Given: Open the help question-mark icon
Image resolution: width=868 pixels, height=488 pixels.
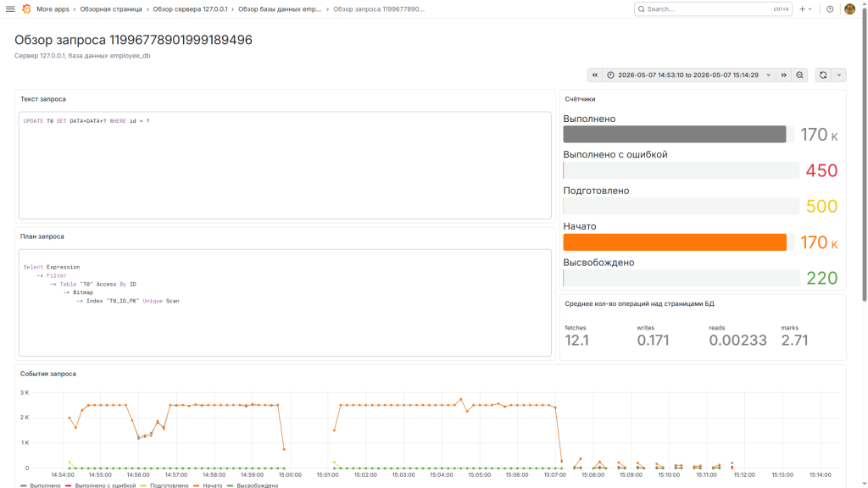Looking at the screenshot, I should (830, 8).
